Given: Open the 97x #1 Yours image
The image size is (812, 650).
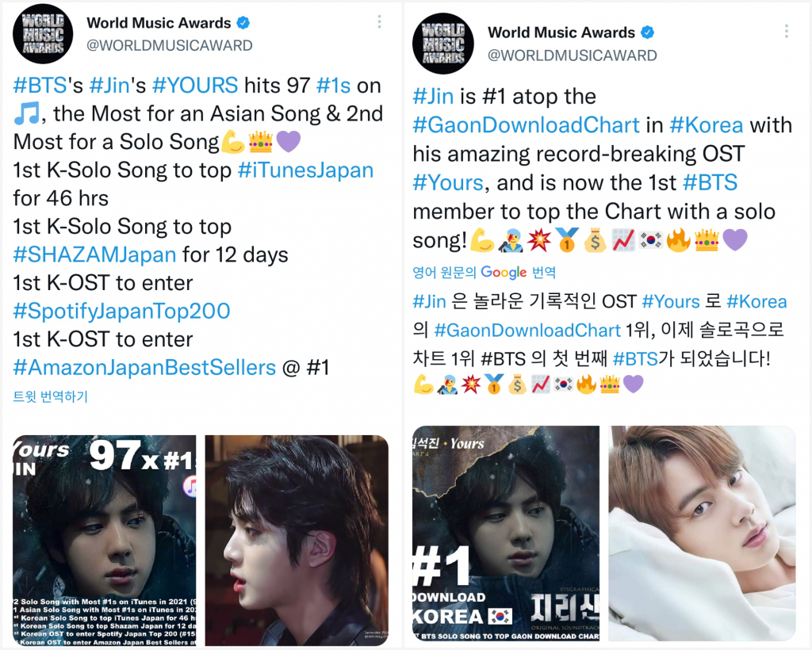Looking at the screenshot, I should tap(105, 541).
